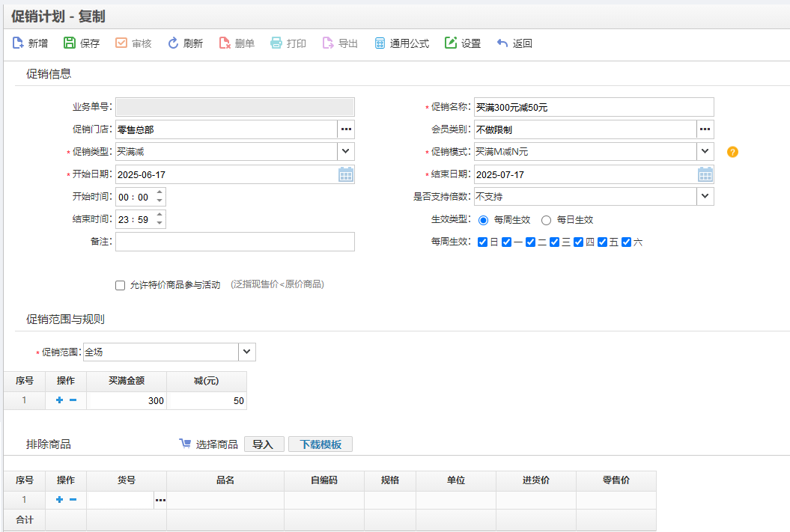Screen dimensions: 790x532
Task: Remove the row in 买满金额 rules table
Action: (x=73, y=400)
